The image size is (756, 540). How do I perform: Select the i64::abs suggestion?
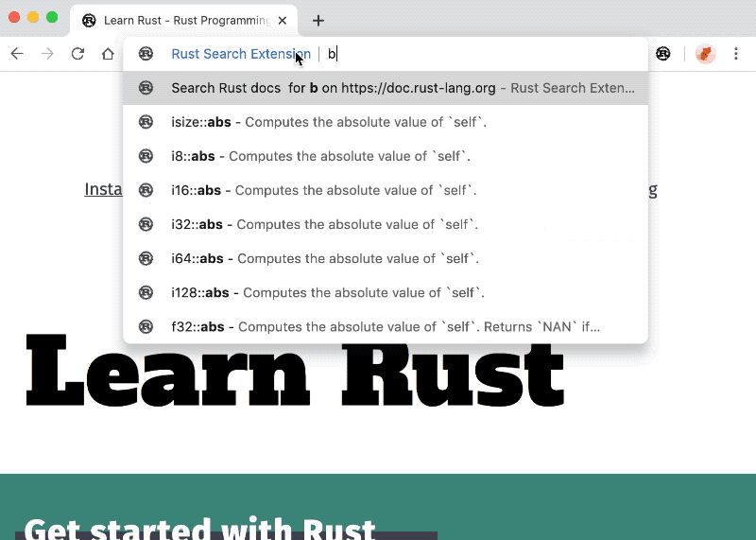click(386, 259)
